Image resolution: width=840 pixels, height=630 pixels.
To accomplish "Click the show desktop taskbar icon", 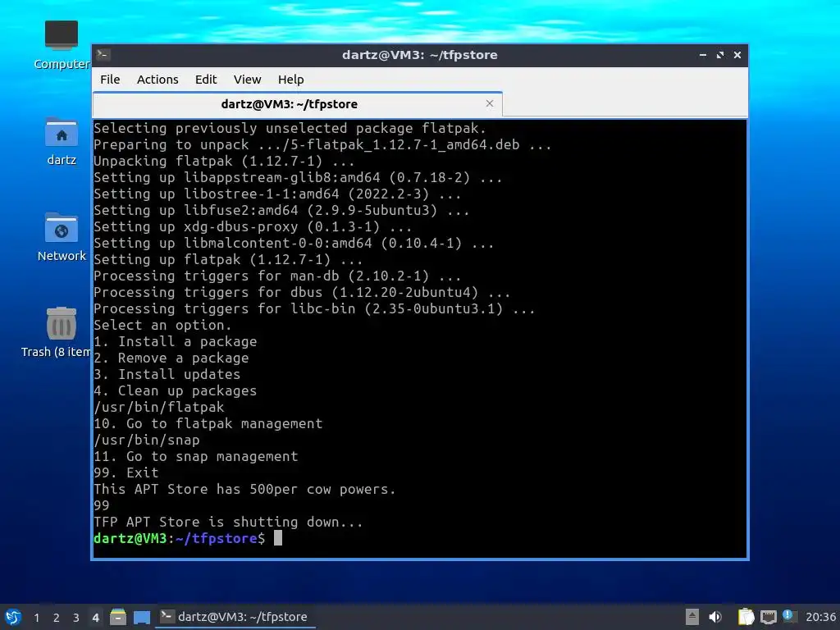I will pos(142,617).
